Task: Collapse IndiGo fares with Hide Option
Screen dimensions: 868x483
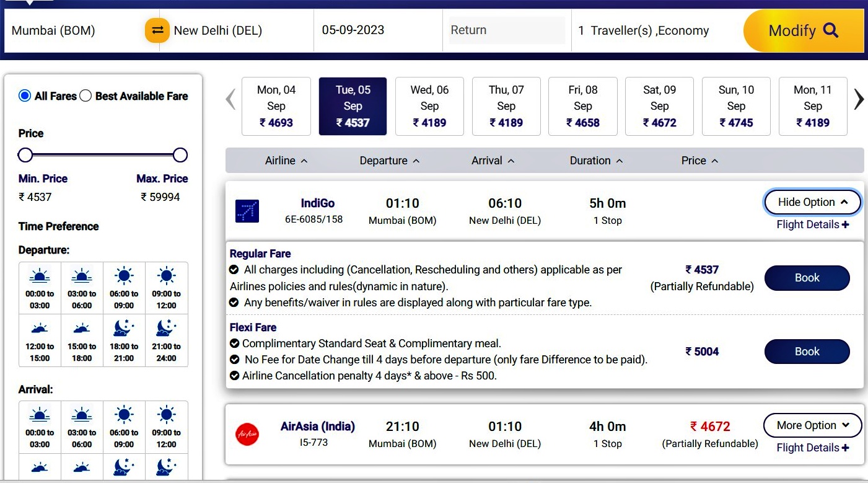Action: pos(812,202)
